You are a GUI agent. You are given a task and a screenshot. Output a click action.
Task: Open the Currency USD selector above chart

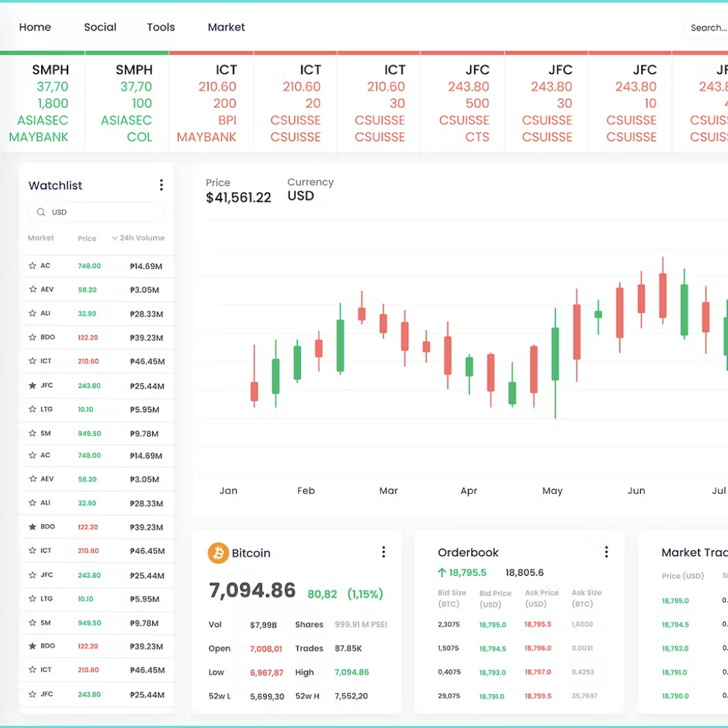coord(301,196)
